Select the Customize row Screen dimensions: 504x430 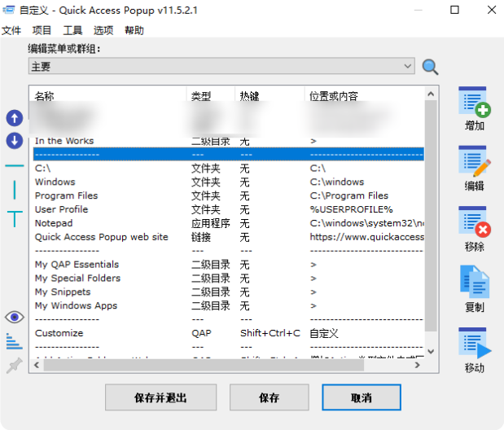click(x=229, y=333)
